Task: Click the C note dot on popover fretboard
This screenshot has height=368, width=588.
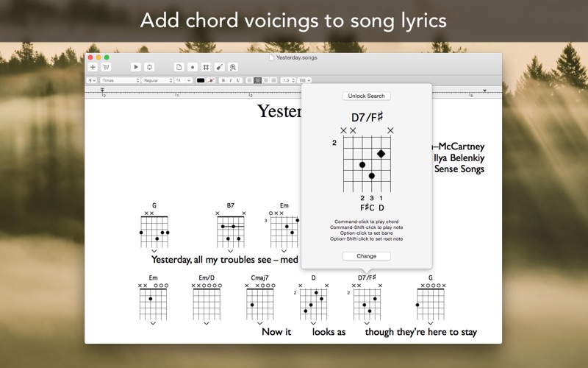Action: tap(372, 176)
